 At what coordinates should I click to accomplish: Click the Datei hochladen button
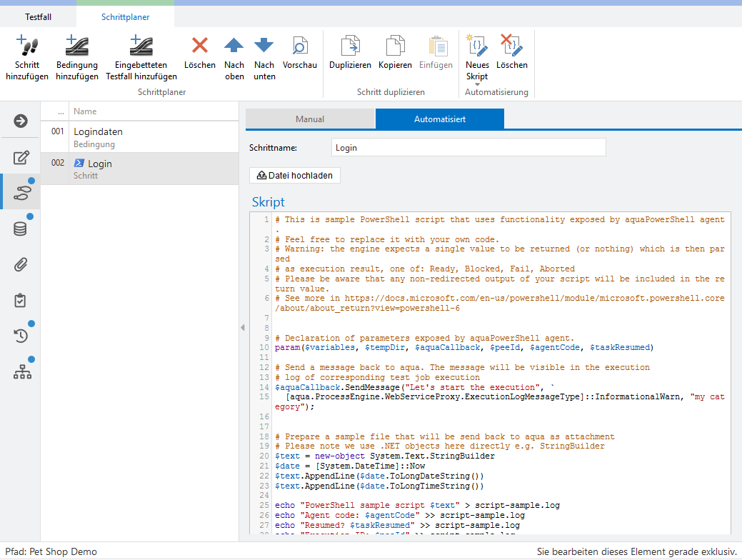pyautogui.click(x=295, y=175)
